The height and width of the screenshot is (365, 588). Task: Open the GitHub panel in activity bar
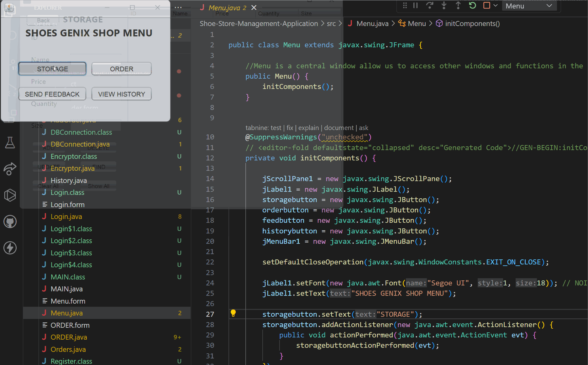pos(10,222)
